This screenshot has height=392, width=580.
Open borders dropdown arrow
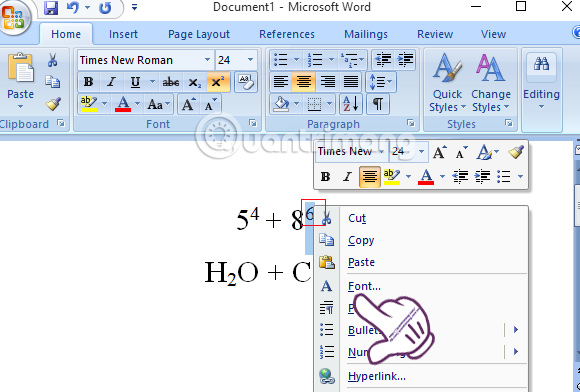coord(329,104)
